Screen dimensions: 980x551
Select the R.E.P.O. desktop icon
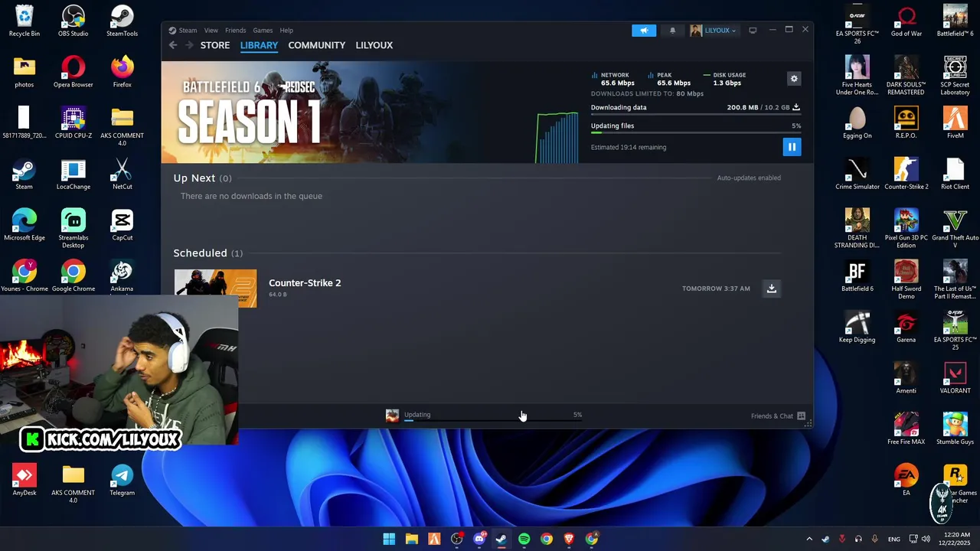(906, 122)
